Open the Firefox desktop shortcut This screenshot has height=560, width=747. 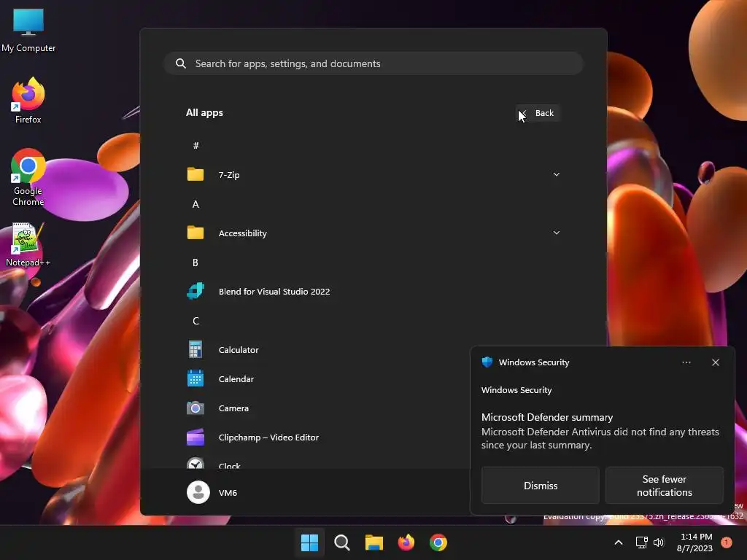pyautogui.click(x=28, y=101)
